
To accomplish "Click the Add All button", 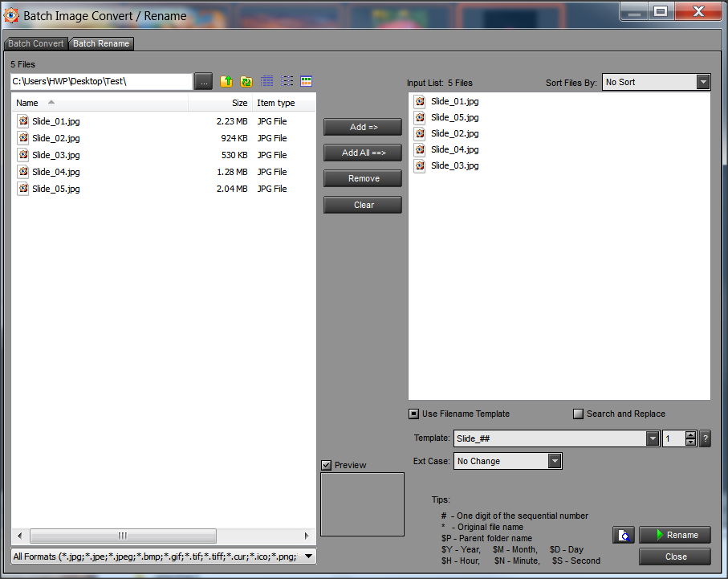I will click(x=362, y=153).
